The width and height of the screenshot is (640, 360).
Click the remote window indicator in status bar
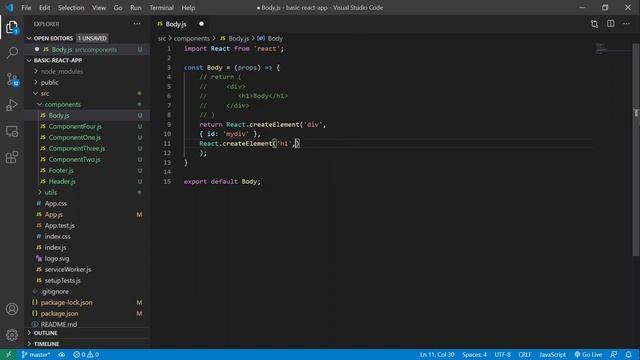point(8,354)
